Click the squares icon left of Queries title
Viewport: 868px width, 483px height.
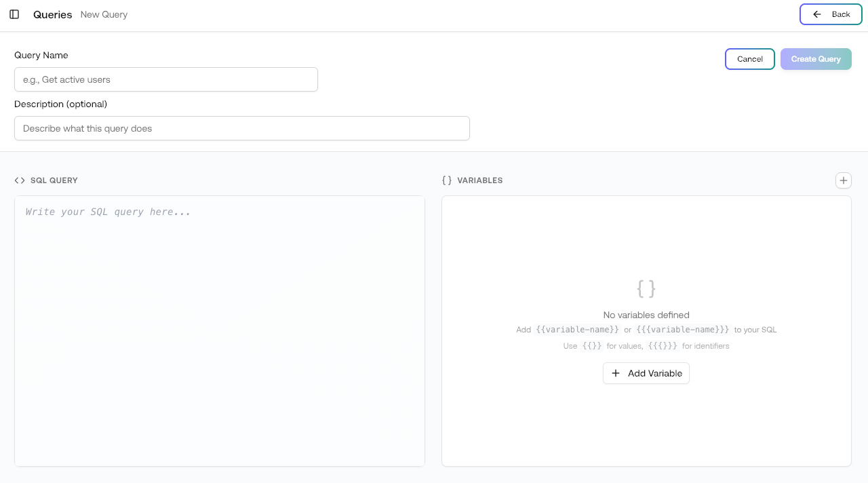[14, 14]
